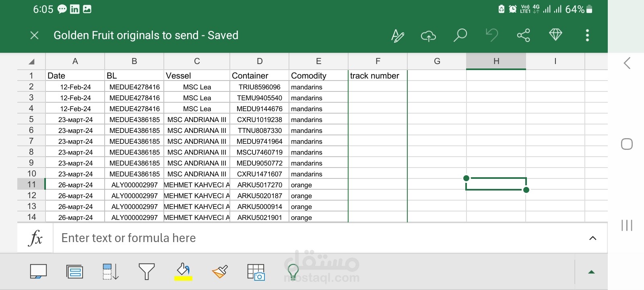Open the three-dot more options menu
Image resolution: width=644 pixels, height=290 pixels.
587,35
